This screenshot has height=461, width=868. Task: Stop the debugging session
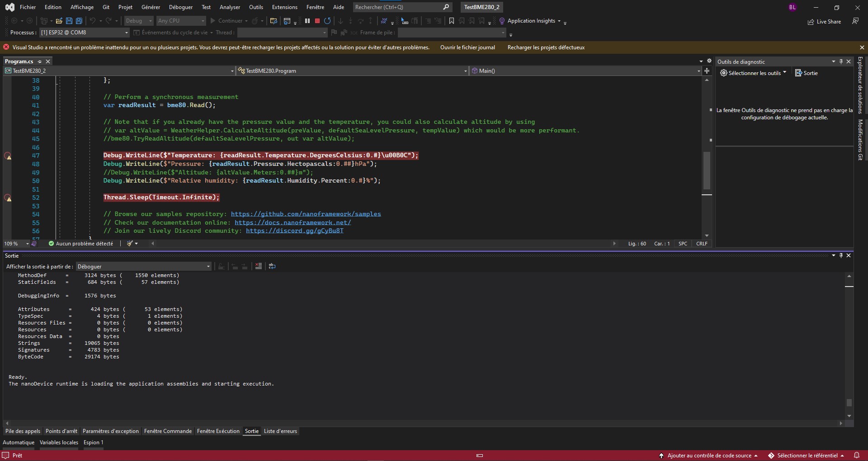(316, 21)
